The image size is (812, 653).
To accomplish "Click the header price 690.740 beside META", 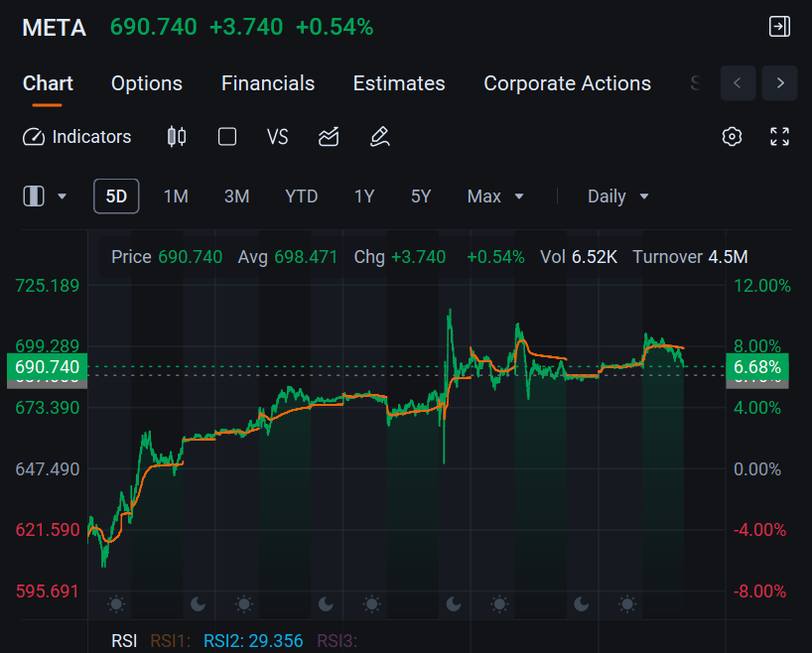I will click(153, 27).
